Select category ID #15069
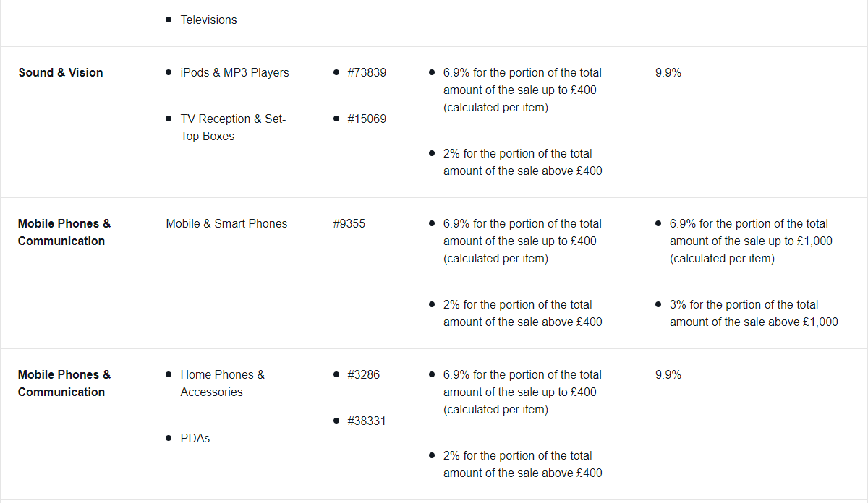Screen dimensions: 868x503 pos(367,119)
